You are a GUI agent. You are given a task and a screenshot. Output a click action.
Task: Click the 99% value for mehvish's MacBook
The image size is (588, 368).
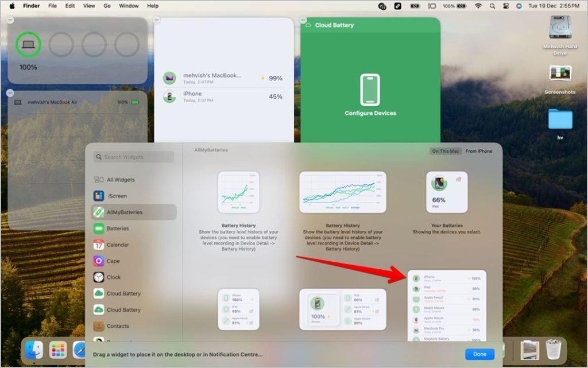275,78
